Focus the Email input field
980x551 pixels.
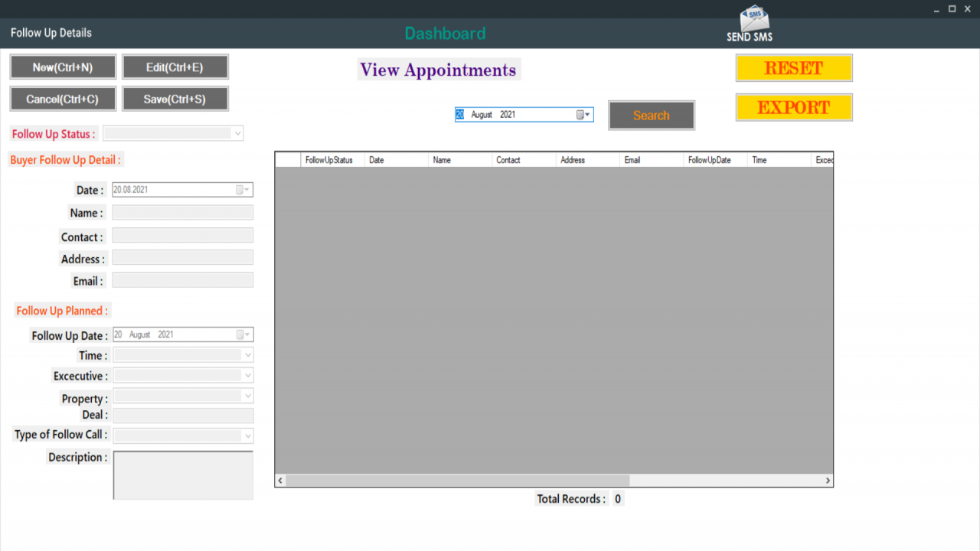[182, 280]
